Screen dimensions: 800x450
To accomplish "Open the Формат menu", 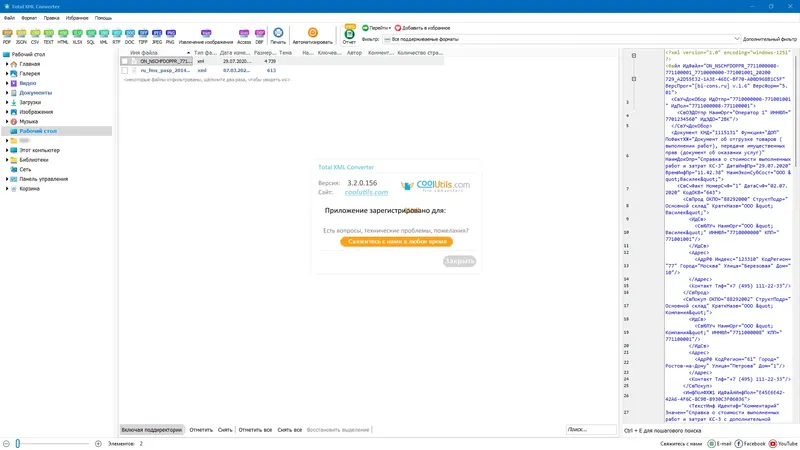I will click(x=29, y=18).
